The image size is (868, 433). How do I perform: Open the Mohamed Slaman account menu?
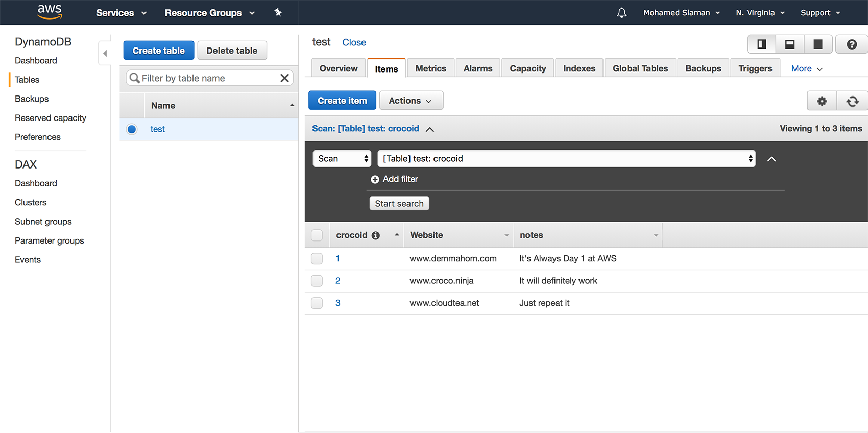[682, 13]
